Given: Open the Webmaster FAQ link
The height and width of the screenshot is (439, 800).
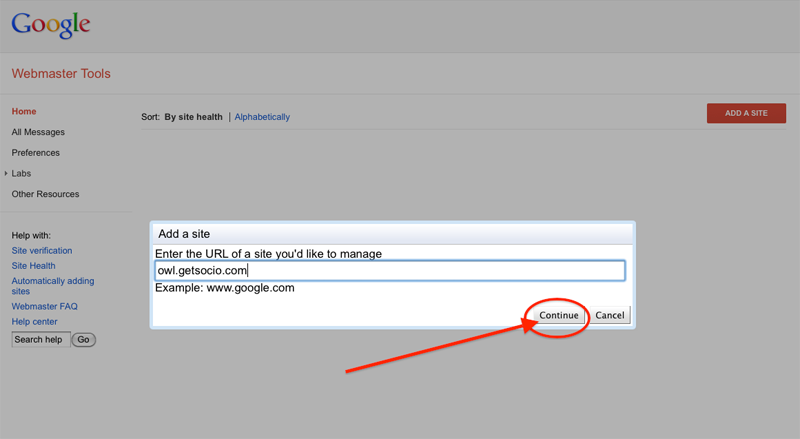Looking at the screenshot, I should [45, 306].
